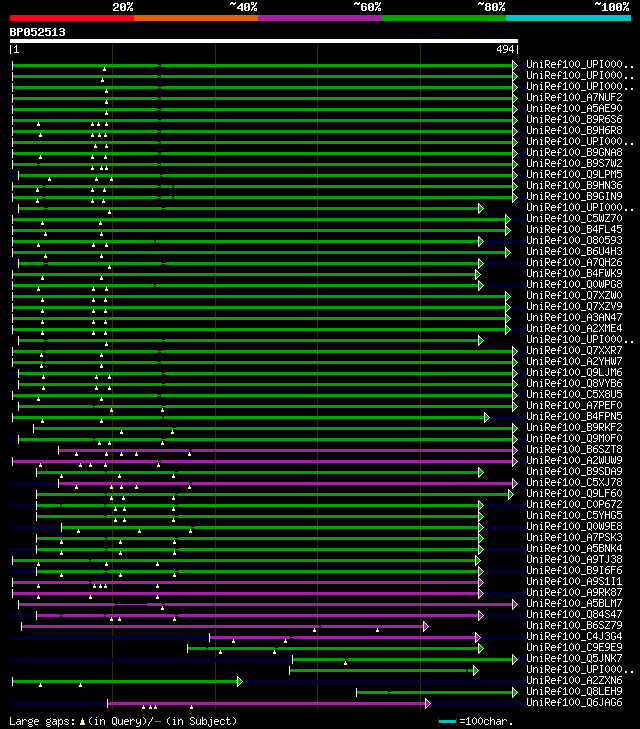Select the UniRef100_Q0W9E8 label

(x=574, y=527)
